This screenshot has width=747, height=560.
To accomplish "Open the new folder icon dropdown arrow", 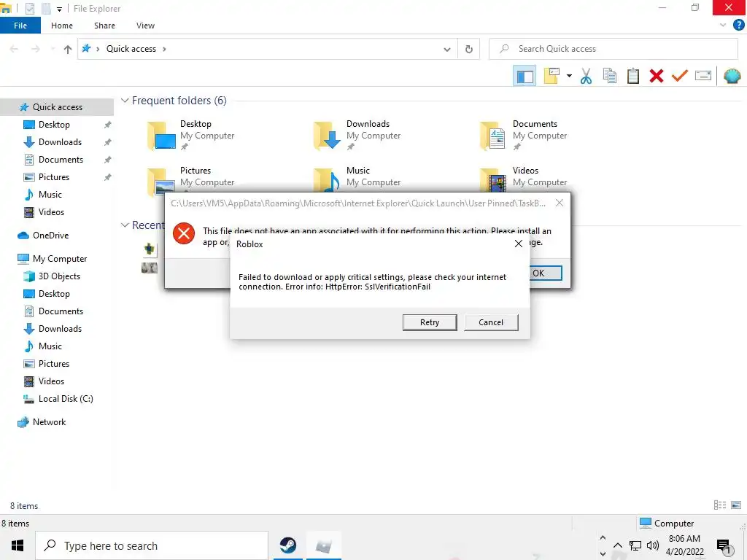I will 569,76.
